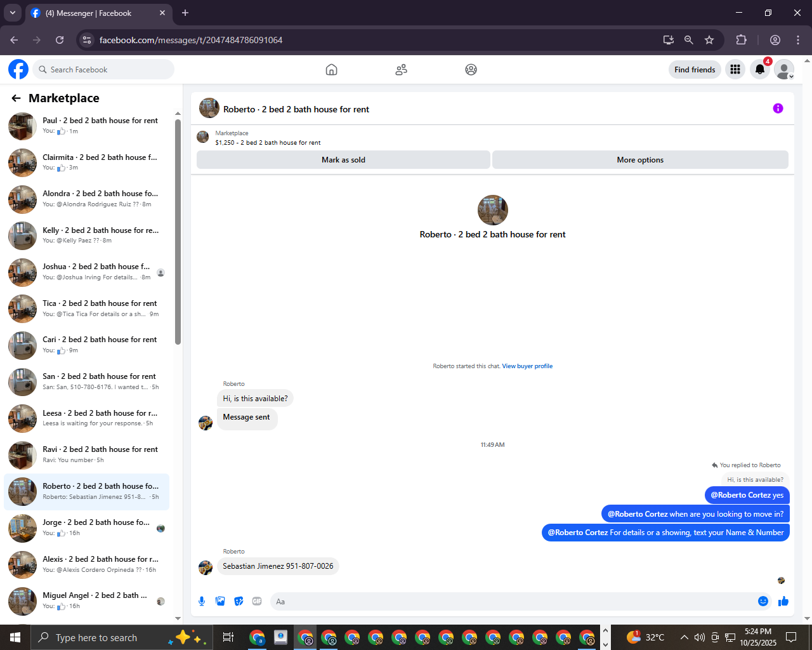The image size is (812, 650).
Task: Open Chrome zoom magnifier icon
Action: (x=689, y=40)
